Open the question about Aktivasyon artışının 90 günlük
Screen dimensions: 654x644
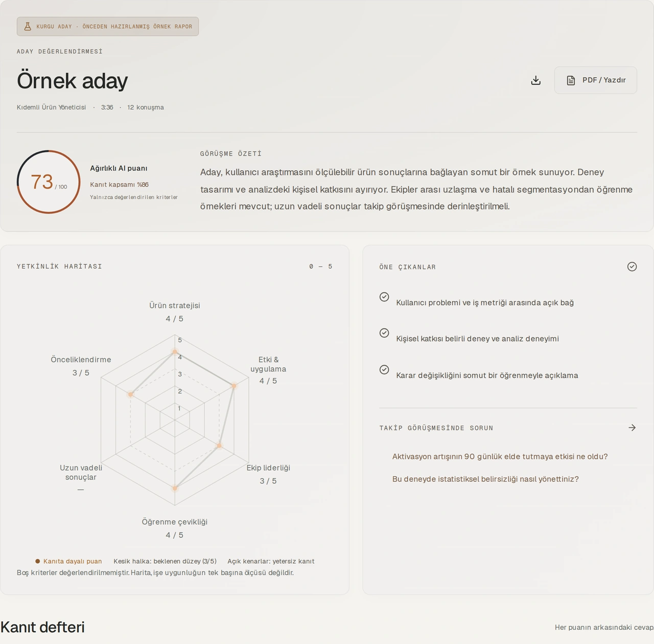point(500,456)
